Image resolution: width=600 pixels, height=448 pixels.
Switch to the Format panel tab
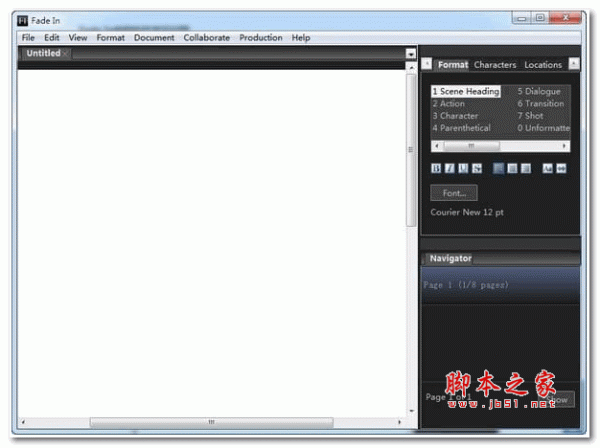tap(453, 65)
